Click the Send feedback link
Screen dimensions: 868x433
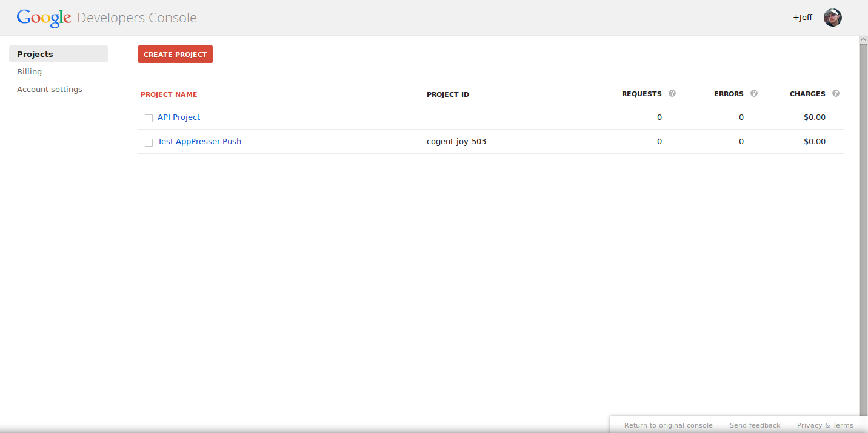click(x=755, y=425)
